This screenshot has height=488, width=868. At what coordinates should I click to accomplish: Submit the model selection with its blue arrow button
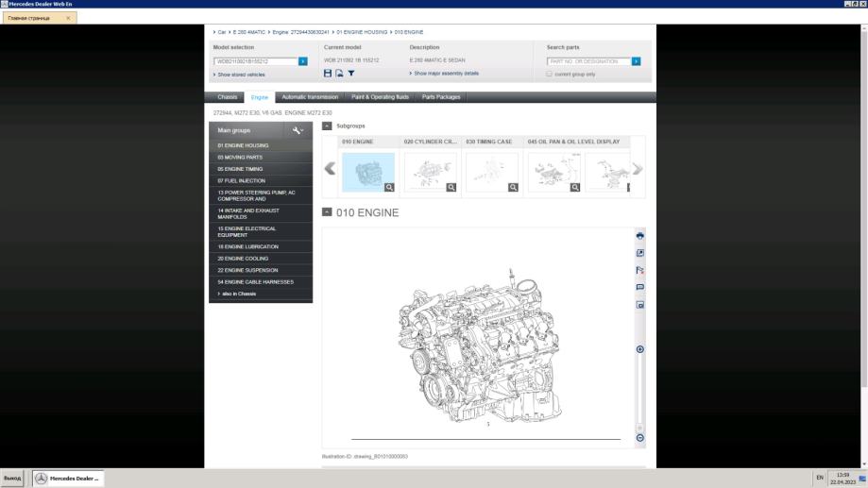coord(303,61)
